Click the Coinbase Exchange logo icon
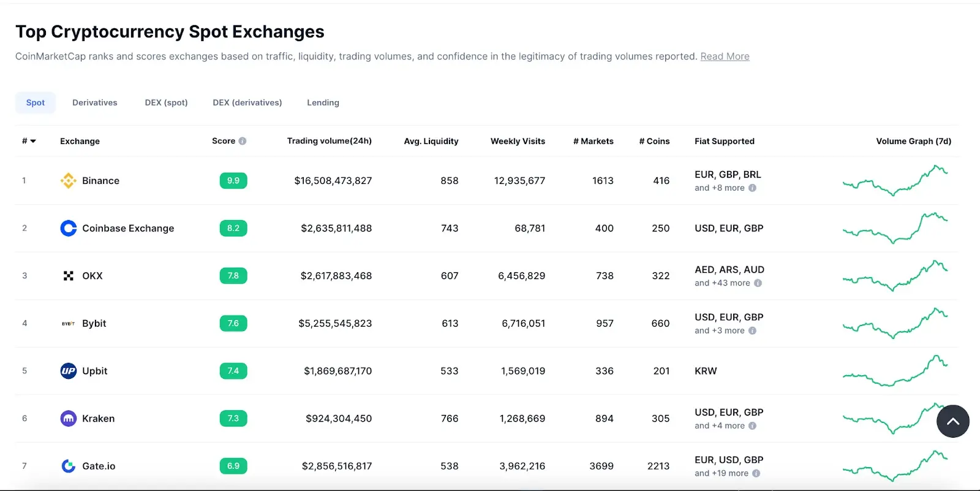The image size is (980, 491). tap(69, 228)
